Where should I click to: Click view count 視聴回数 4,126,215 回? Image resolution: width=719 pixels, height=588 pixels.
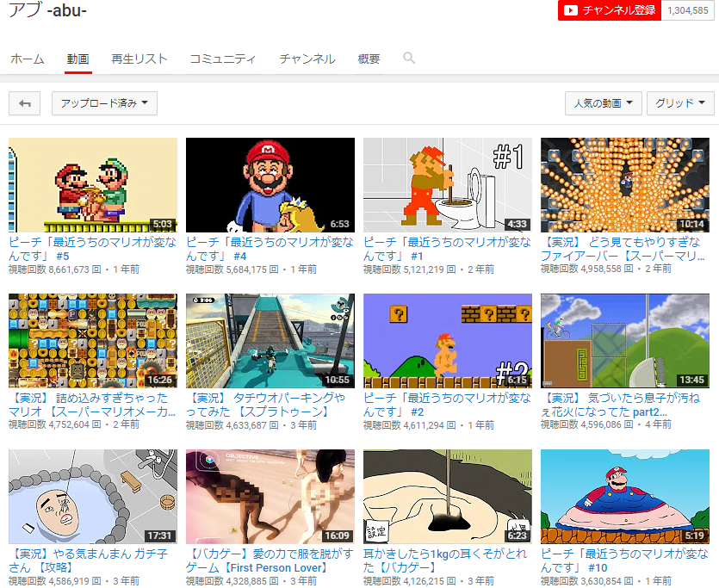pyautogui.click(x=410, y=581)
